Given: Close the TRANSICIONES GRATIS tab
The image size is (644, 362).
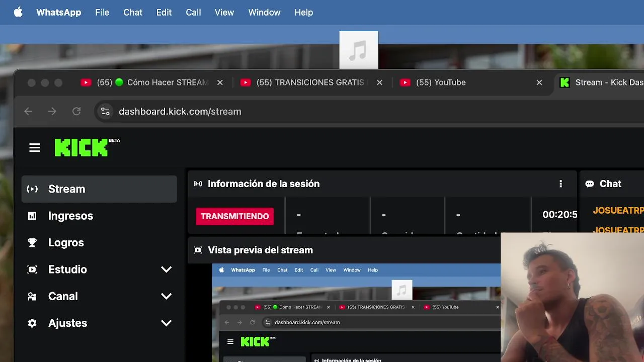Looking at the screenshot, I should tap(380, 82).
